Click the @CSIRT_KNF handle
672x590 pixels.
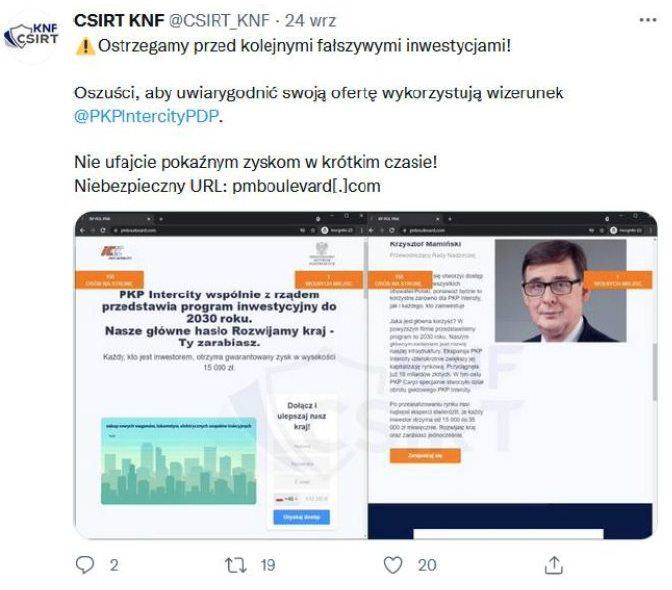click(x=219, y=20)
